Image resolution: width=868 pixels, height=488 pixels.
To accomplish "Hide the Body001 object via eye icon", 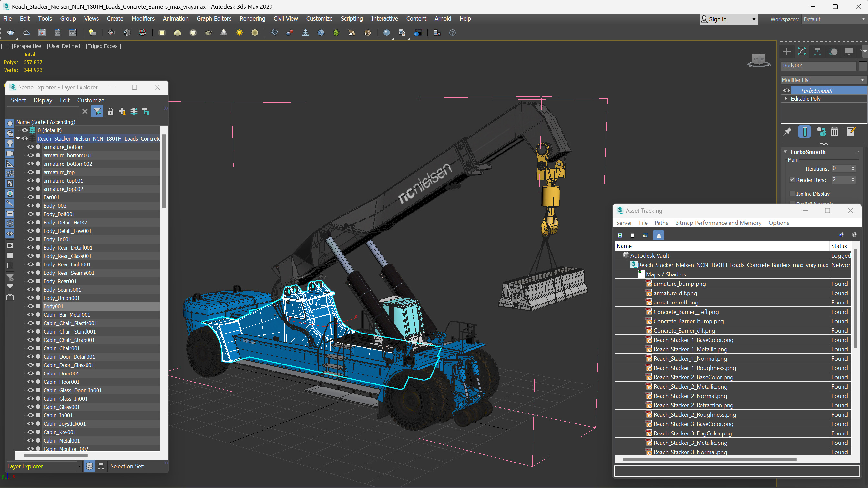I will [x=30, y=306].
